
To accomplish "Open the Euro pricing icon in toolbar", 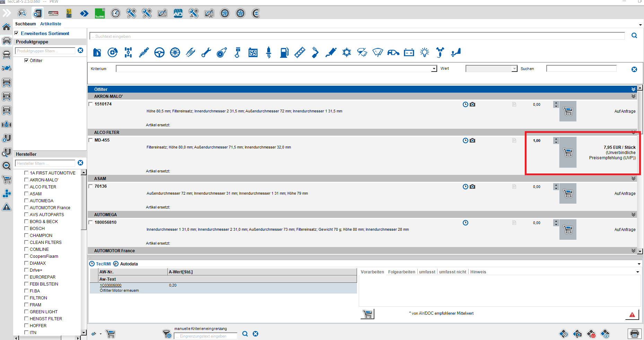I will coord(256,14).
